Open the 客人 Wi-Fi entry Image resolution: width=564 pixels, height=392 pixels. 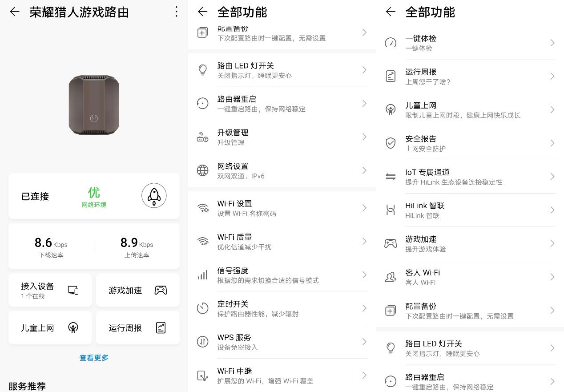(x=470, y=277)
